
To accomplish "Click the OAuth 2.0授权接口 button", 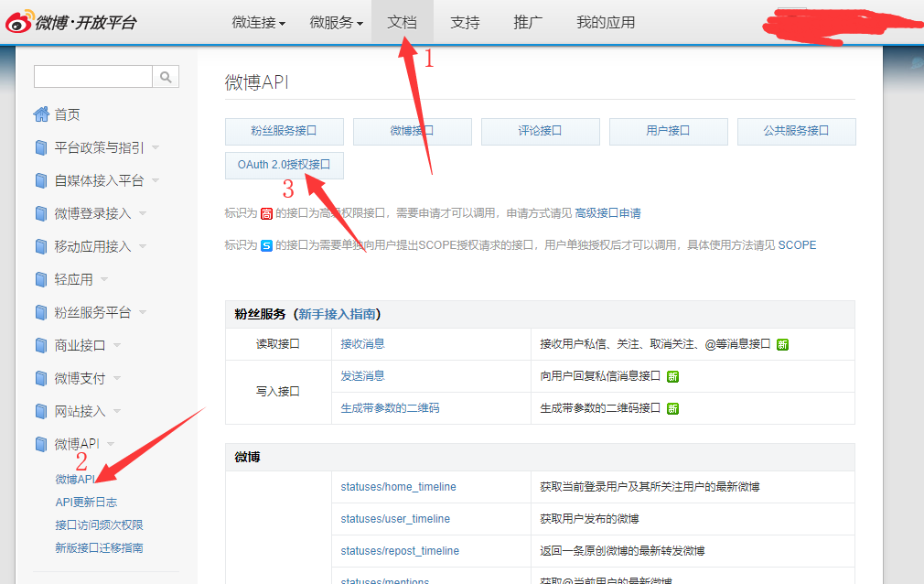I will point(284,165).
